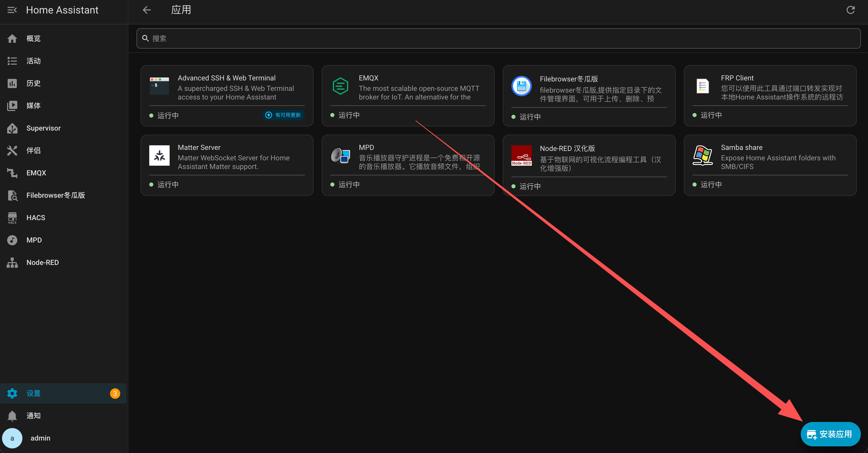
Task: Open the FRP Client app title
Action: click(737, 78)
